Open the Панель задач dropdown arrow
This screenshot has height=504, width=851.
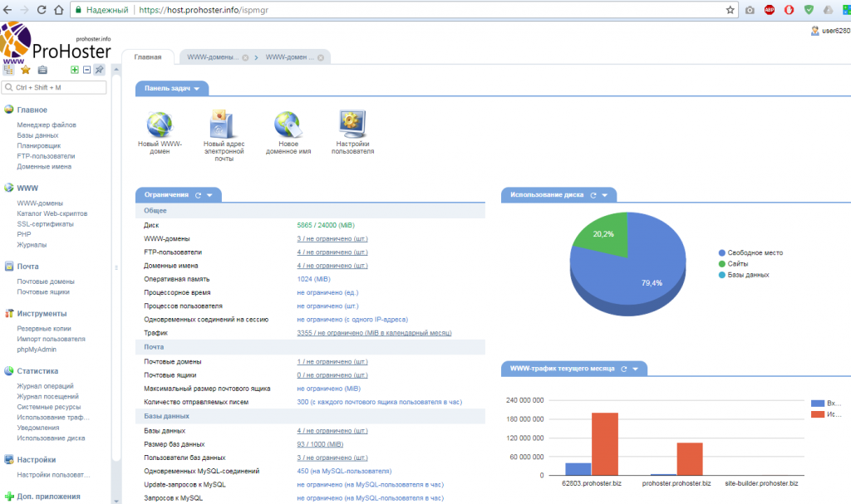pyautogui.click(x=197, y=88)
